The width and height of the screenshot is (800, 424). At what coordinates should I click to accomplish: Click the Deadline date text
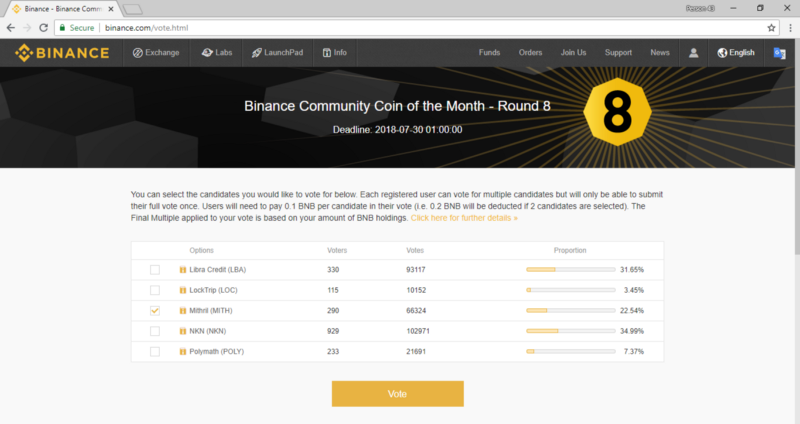pyautogui.click(x=397, y=130)
